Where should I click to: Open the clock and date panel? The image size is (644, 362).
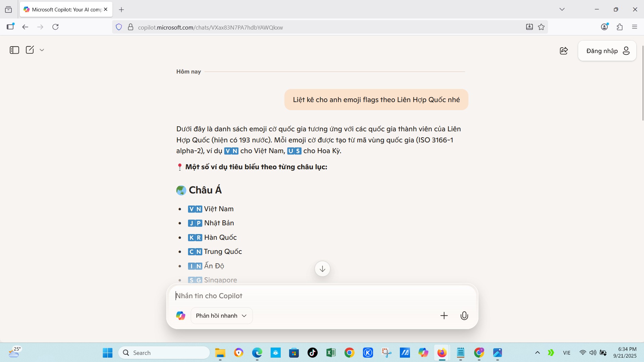click(x=625, y=353)
